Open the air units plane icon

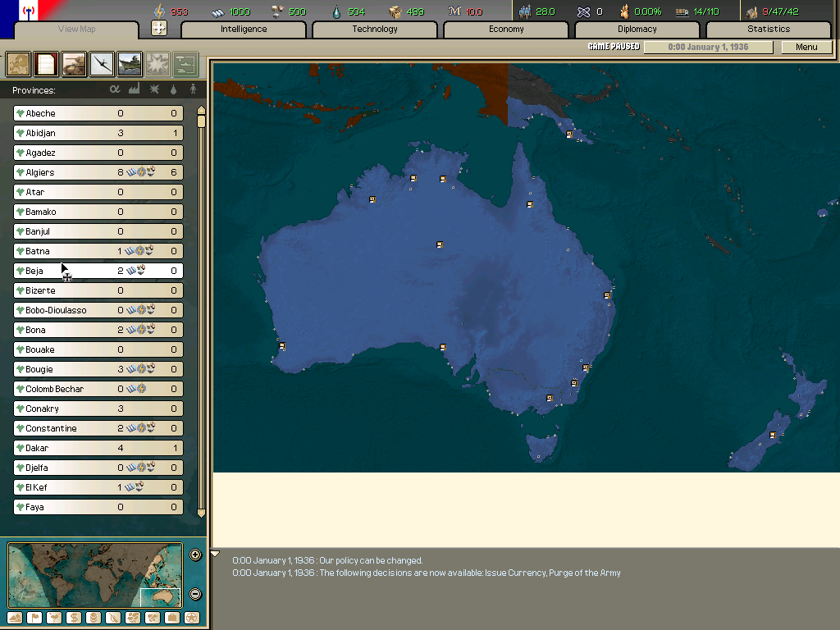102,63
